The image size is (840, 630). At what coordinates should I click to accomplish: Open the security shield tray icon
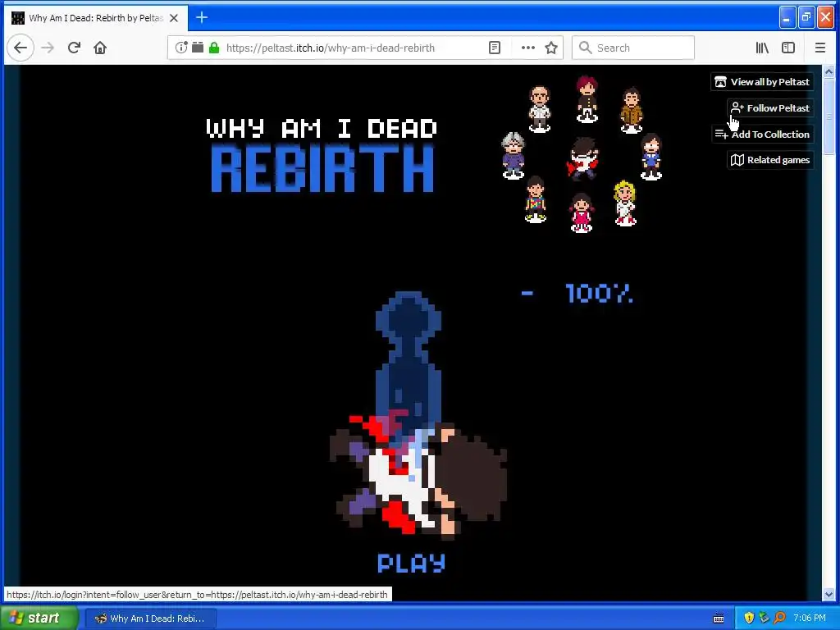click(749, 618)
